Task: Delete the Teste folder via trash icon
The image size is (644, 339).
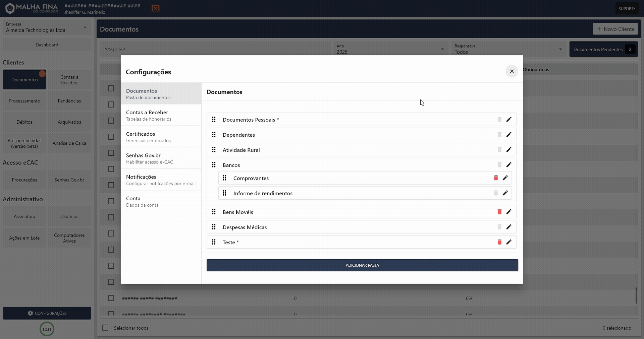Action: coord(499,242)
